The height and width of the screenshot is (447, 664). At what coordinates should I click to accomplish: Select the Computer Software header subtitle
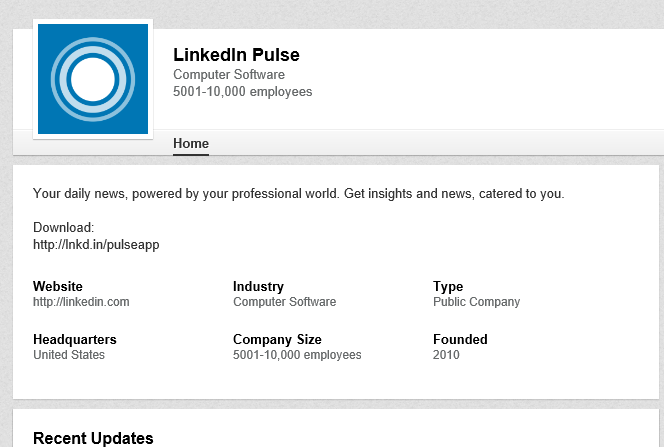point(229,74)
